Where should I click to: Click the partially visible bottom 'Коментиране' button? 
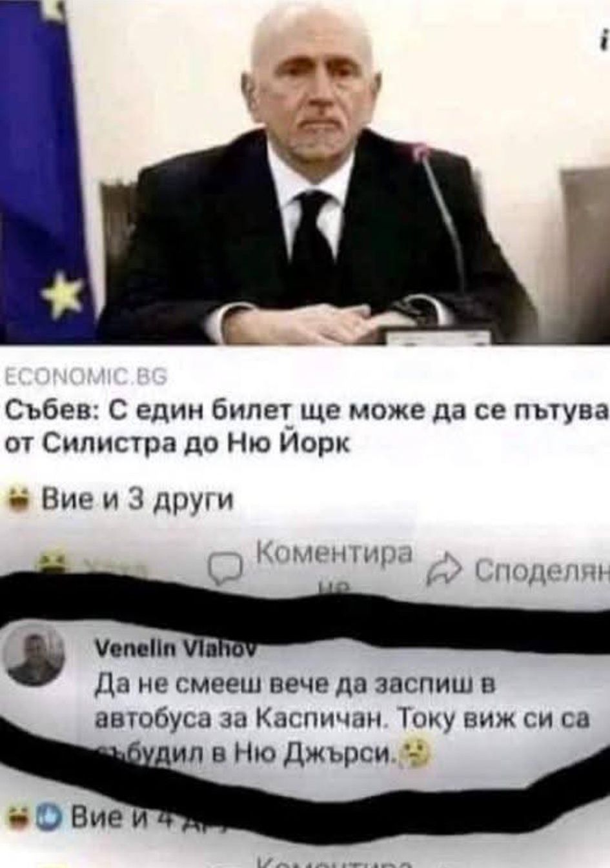332,863
